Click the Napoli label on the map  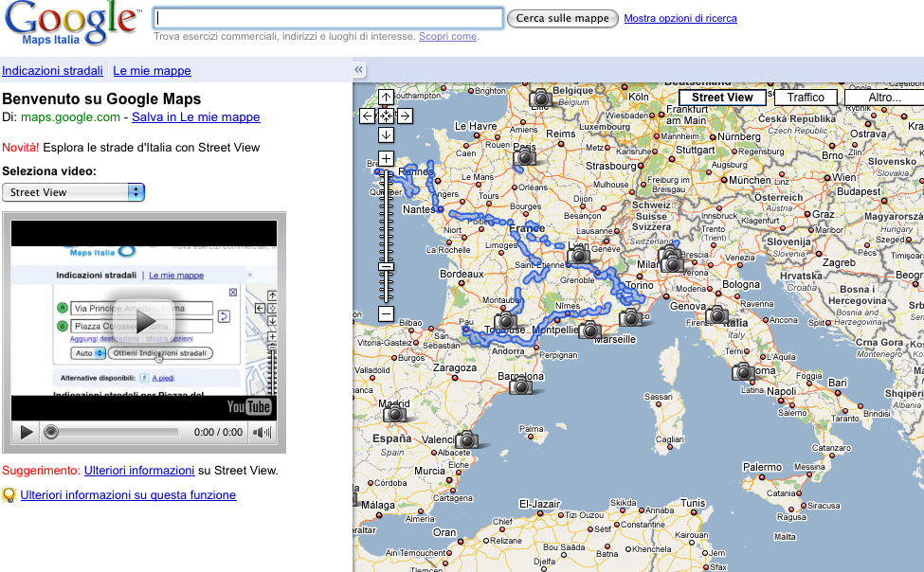pyautogui.click(x=782, y=392)
